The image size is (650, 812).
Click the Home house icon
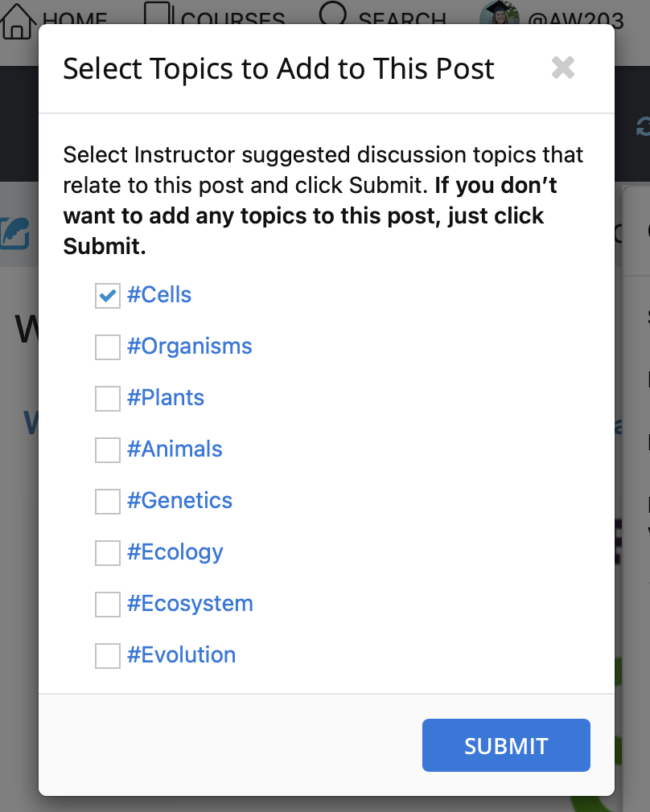18,19
